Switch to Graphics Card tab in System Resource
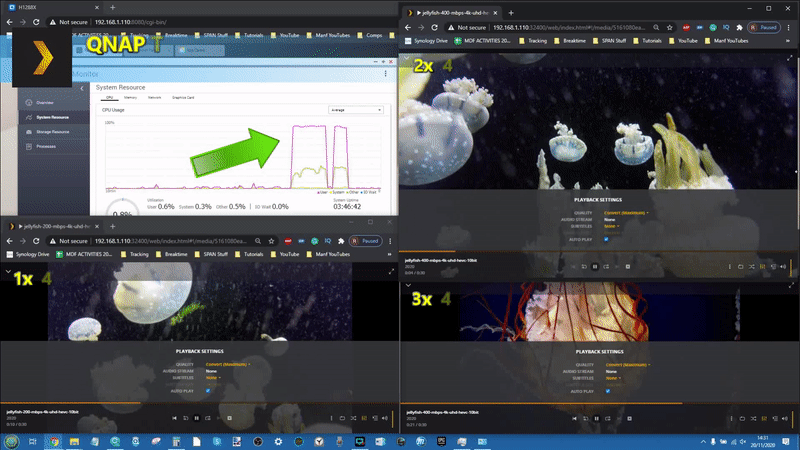 (183, 97)
